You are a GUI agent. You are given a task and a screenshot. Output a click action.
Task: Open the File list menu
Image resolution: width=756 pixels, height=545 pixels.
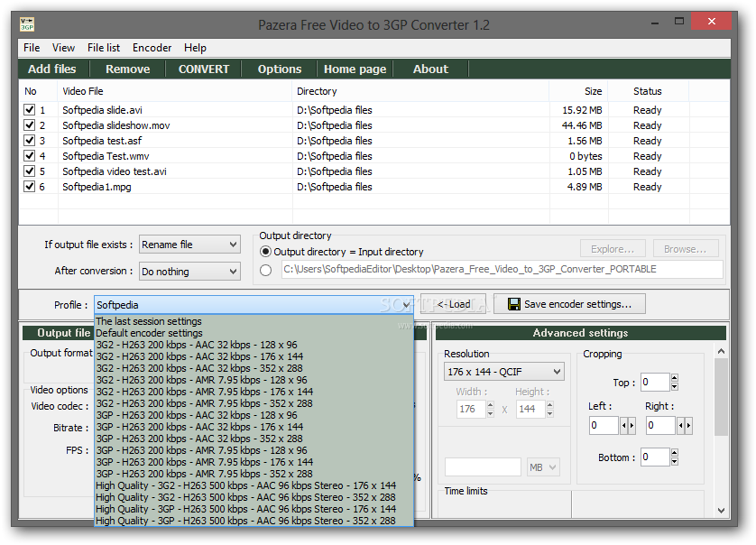(x=104, y=48)
